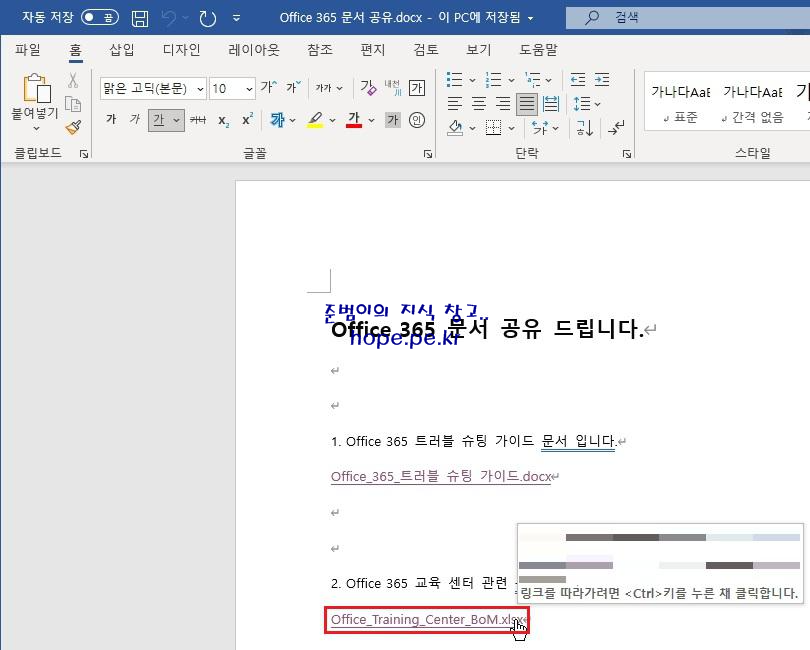Switch to the 삽입 ribbon tab
The height and width of the screenshot is (650, 810).
click(x=122, y=50)
